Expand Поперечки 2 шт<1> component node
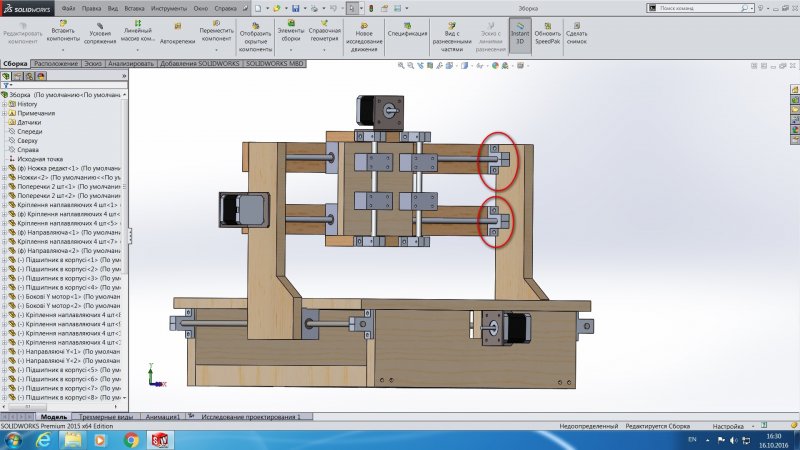Image resolution: width=800 pixels, height=450 pixels. coord(4,186)
